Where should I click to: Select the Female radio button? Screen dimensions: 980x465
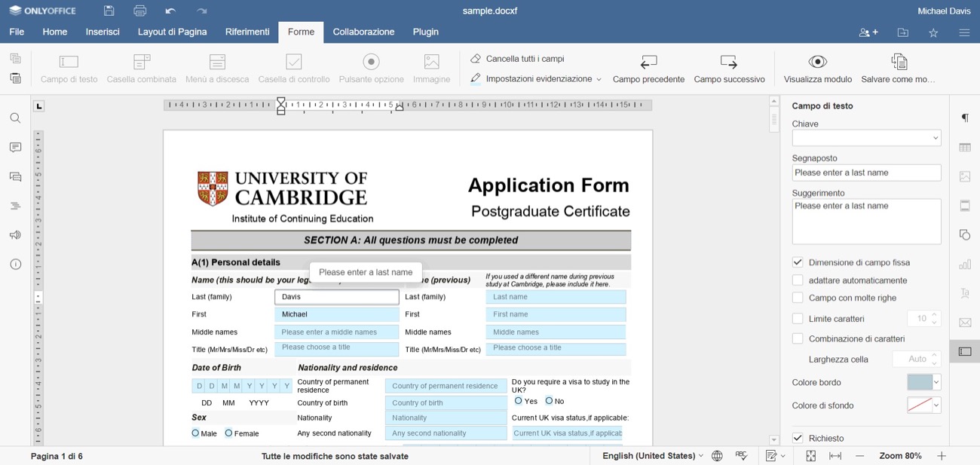click(228, 433)
